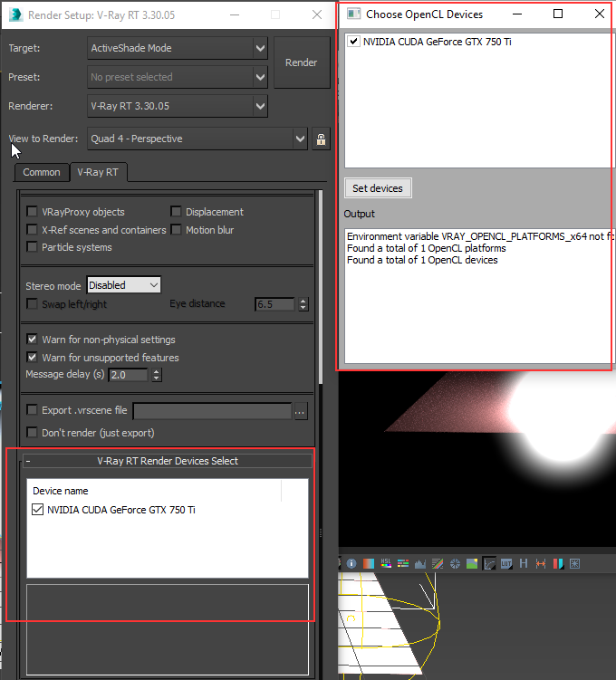This screenshot has width=616, height=680.
Task: Click 'Found a total of 1 OpenCL devices' line
Action: pos(422,260)
